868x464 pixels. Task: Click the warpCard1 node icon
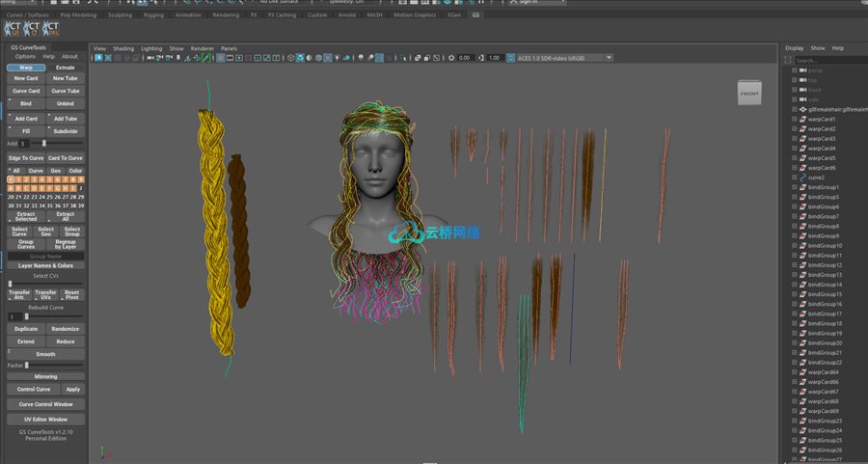point(802,119)
